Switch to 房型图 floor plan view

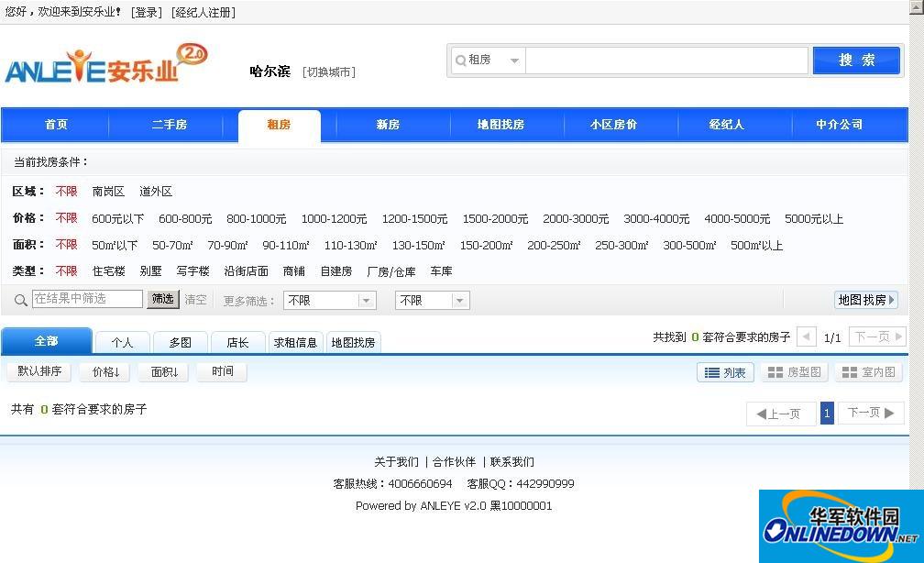[795, 372]
